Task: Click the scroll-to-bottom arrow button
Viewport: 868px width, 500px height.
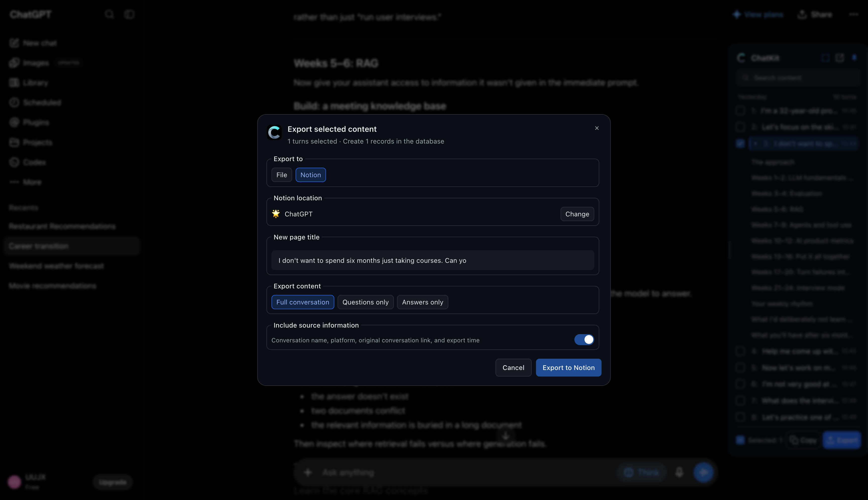Action: click(x=506, y=436)
